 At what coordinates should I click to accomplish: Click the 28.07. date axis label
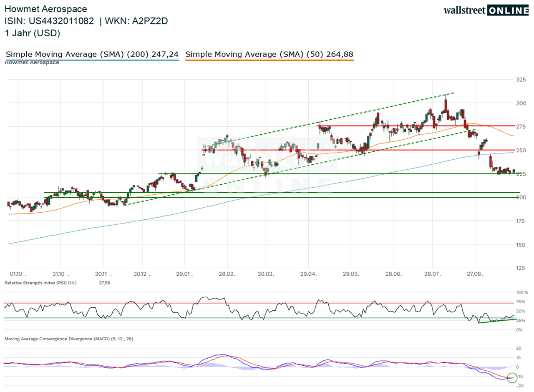point(432,274)
